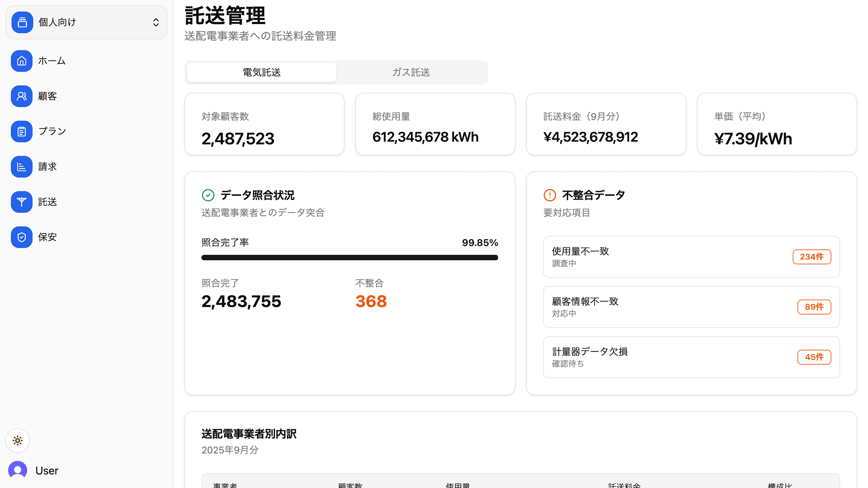This screenshot has height=488, width=868.
Task: Open the 保安 shield icon
Action: [22, 237]
